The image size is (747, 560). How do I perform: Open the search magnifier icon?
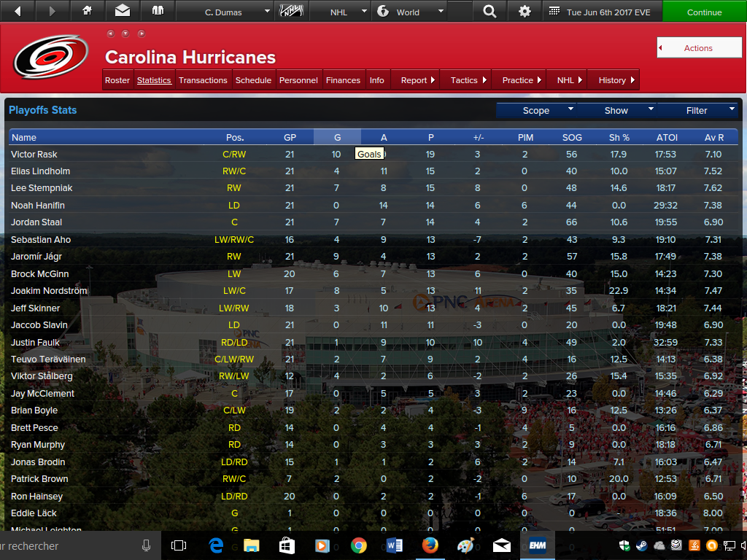click(489, 11)
